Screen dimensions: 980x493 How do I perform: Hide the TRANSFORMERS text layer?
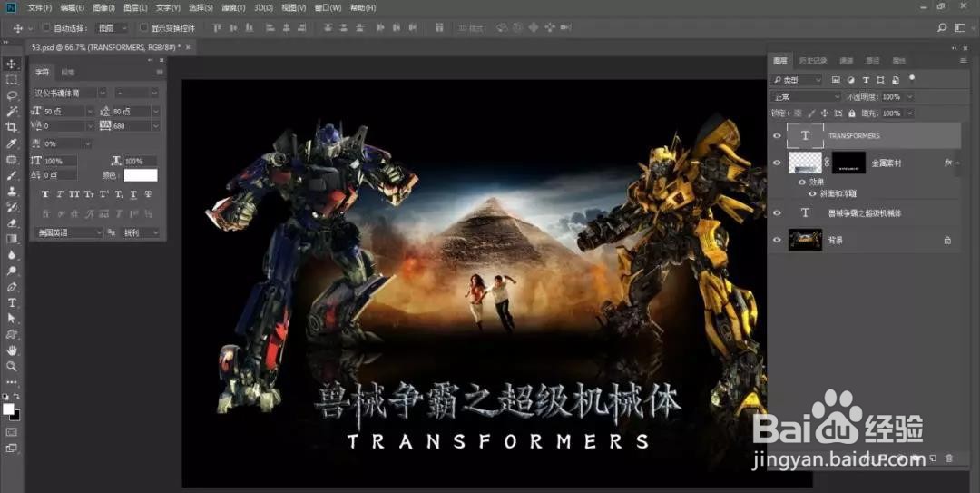777,136
